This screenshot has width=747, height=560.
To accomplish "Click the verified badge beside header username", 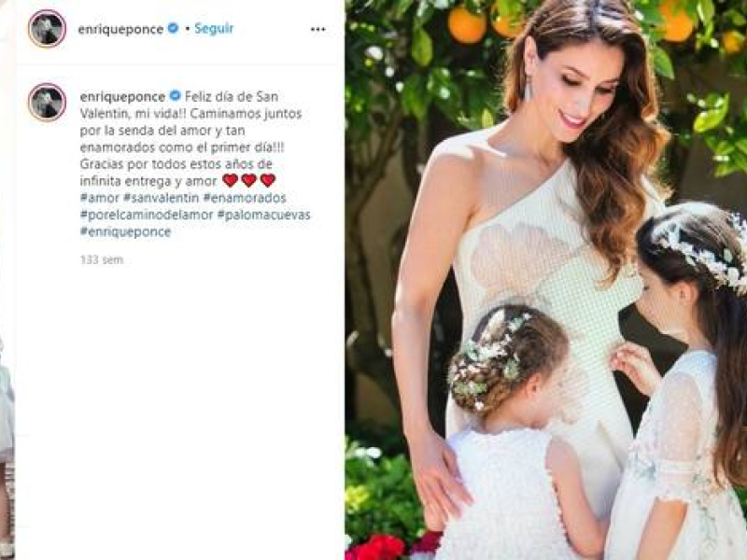I will click(174, 29).
